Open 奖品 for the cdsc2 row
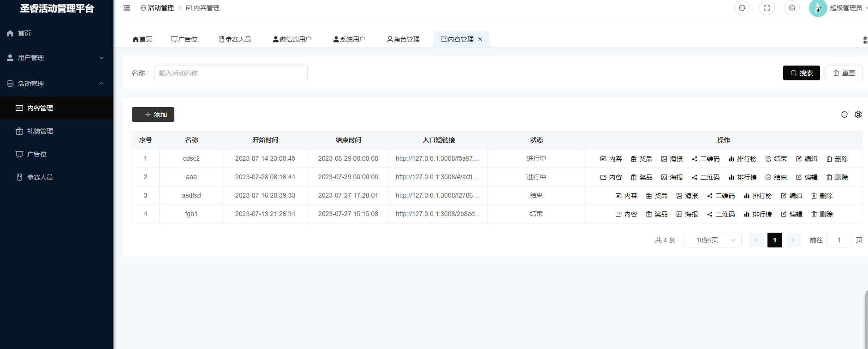Image resolution: width=868 pixels, height=349 pixels. coord(642,159)
